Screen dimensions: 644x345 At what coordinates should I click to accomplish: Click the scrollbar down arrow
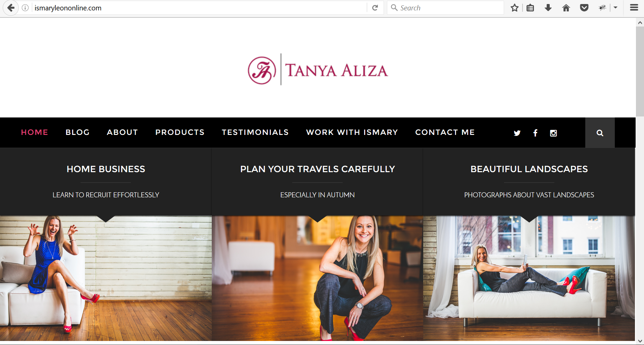[x=640, y=341]
